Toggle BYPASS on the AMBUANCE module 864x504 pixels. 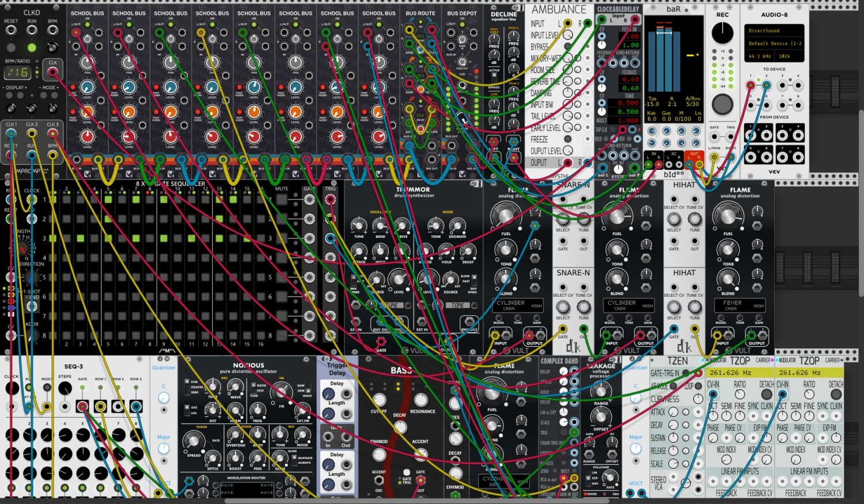(x=568, y=47)
